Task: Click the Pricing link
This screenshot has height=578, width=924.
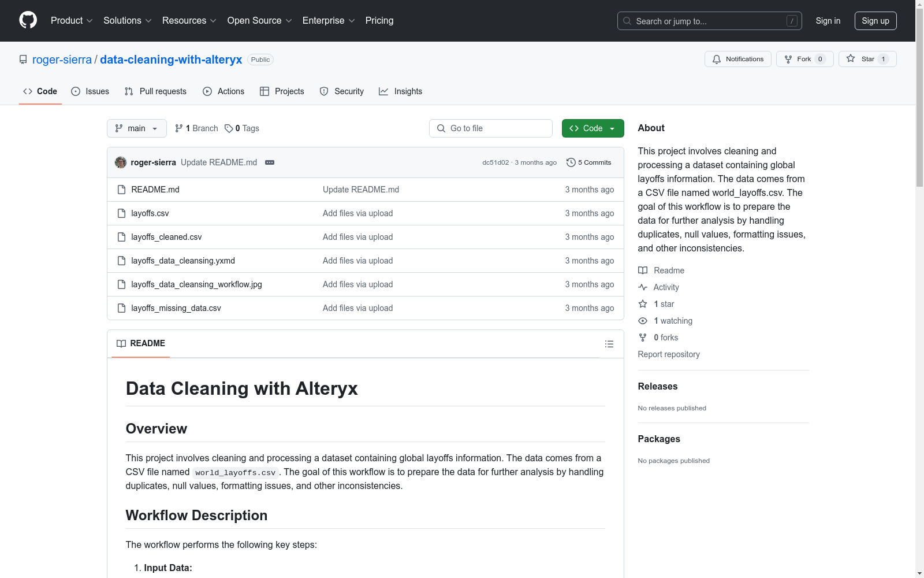Action: pos(379,20)
